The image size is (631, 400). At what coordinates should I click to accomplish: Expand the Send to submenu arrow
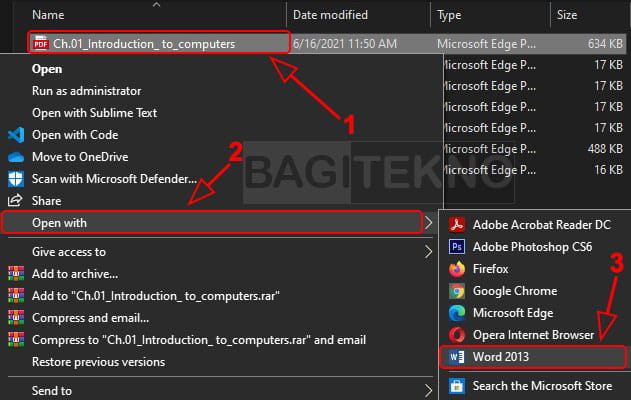(429, 390)
